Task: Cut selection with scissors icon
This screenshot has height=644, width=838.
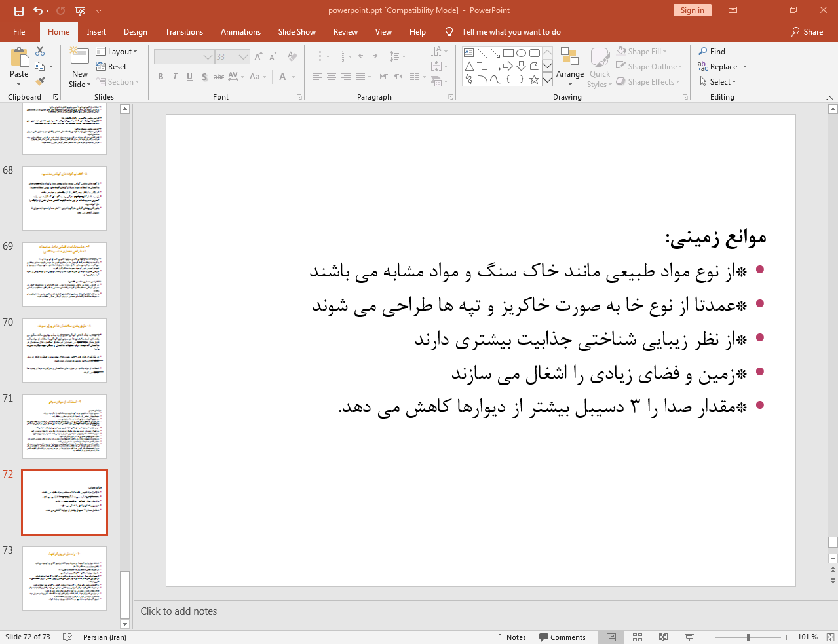Action: (x=40, y=51)
